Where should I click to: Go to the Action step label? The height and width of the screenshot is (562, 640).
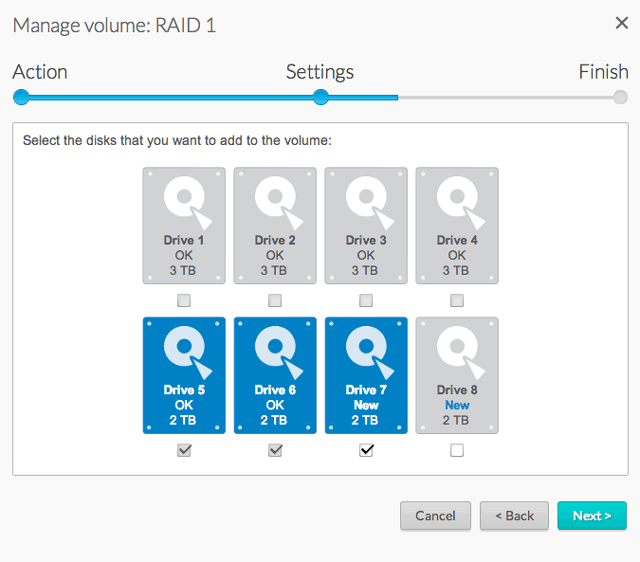click(40, 72)
